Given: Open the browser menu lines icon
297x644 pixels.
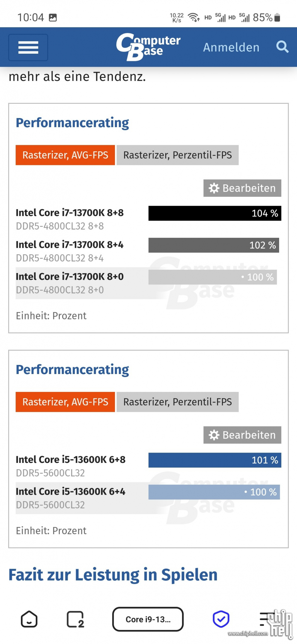Looking at the screenshot, I should 267,619.
